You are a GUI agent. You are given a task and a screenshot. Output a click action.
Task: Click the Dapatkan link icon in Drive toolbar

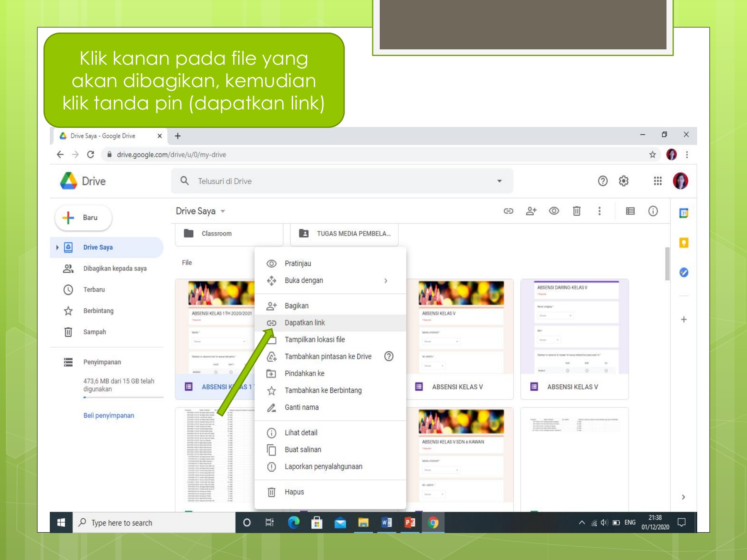point(508,211)
